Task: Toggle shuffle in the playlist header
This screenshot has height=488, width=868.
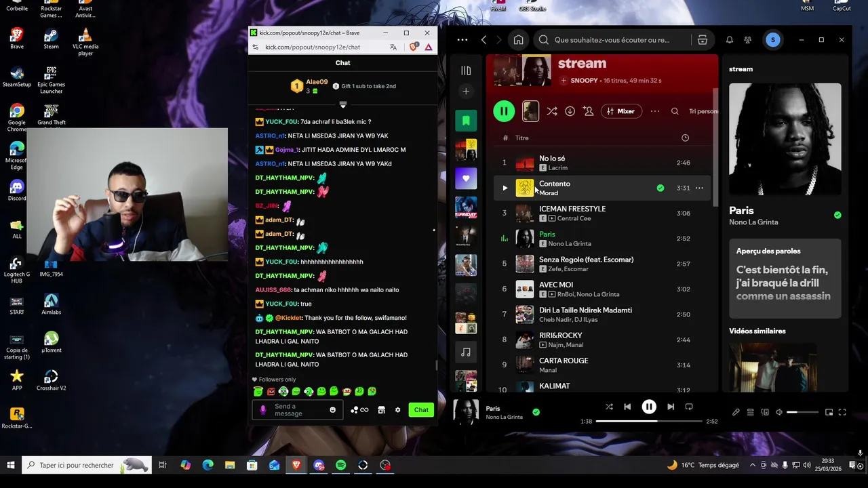Action: click(552, 111)
